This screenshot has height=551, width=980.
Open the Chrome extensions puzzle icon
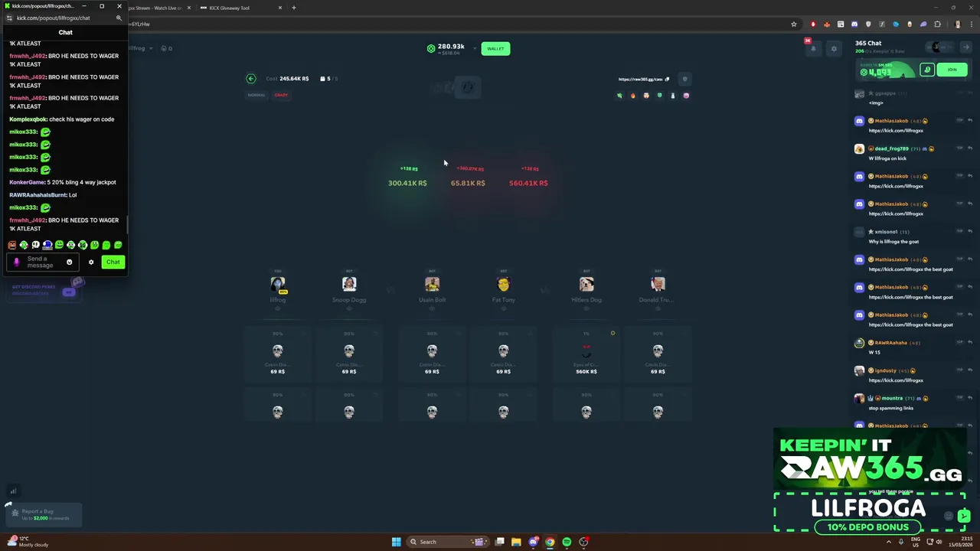[937, 24]
